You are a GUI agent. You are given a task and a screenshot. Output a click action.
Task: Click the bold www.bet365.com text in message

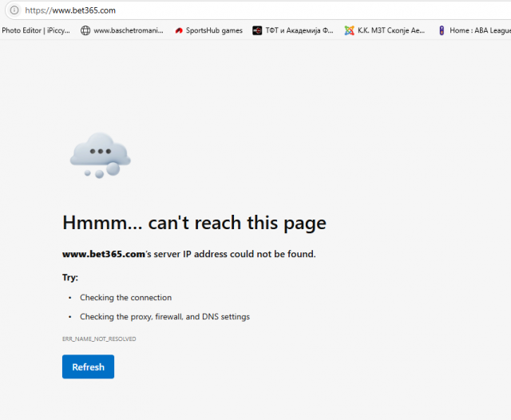point(104,254)
